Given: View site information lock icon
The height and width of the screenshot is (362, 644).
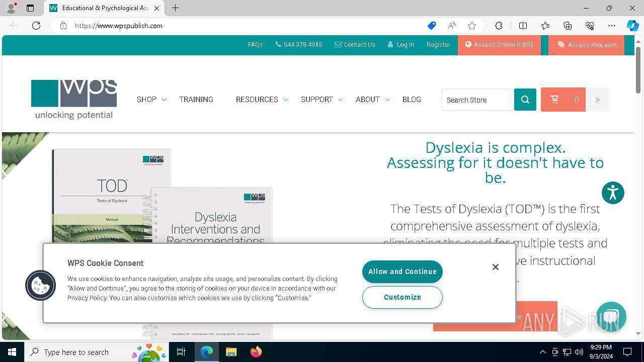Looking at the screenshot, I should tap(63, 26).
